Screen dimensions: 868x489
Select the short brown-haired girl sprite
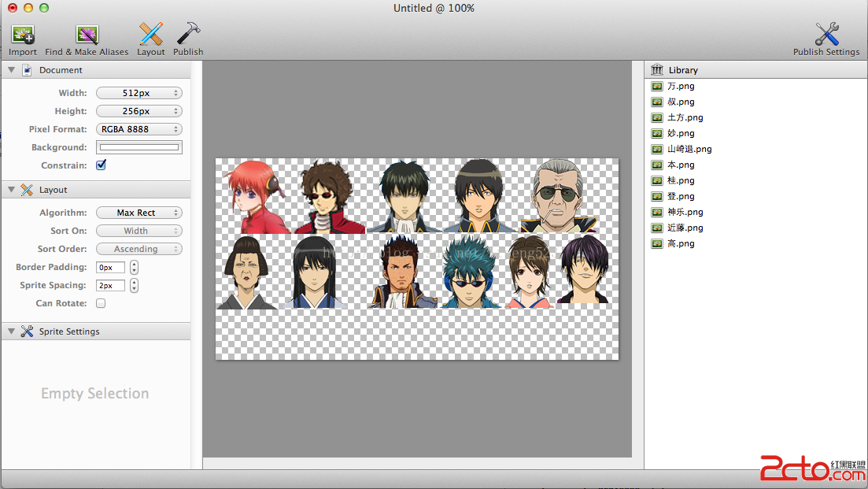[x=529, y=272]
